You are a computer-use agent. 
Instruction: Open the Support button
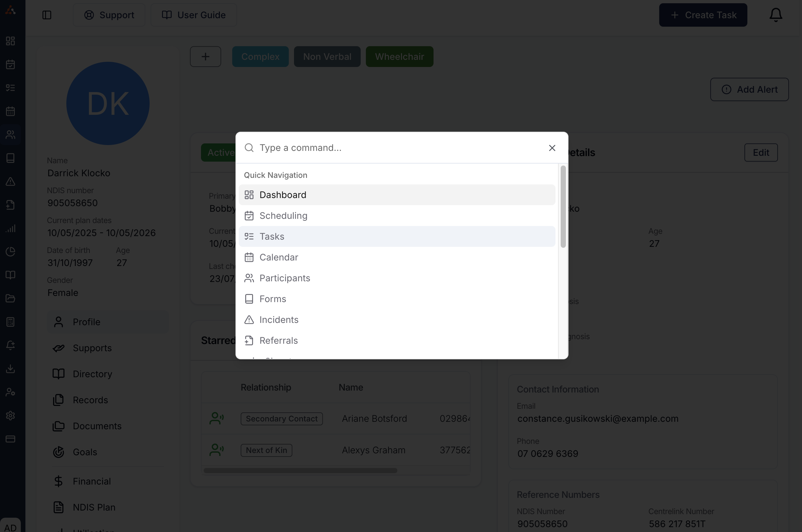(x=109, y=15)
